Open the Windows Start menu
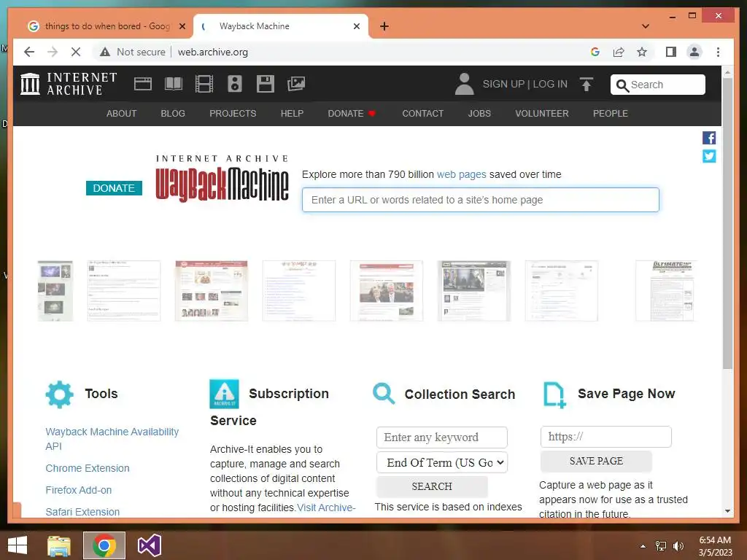The image size is (747, 560). click(x=18, y=545)
